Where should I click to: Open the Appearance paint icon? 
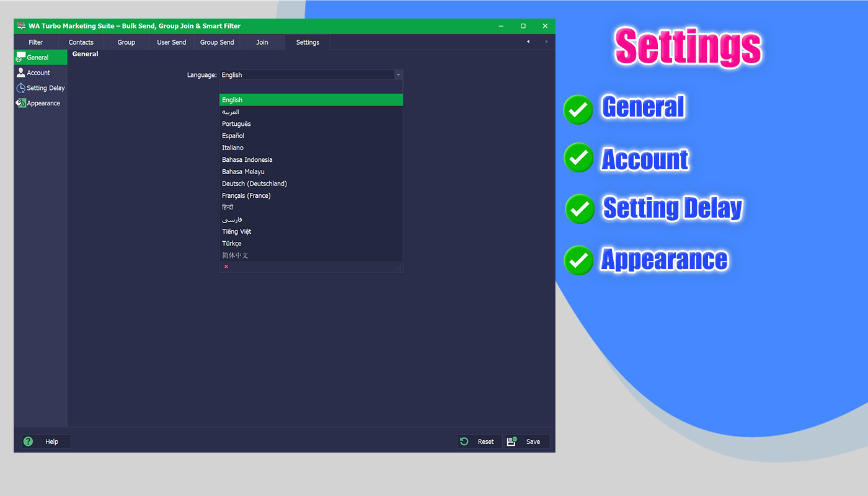[x=20, y=103]
